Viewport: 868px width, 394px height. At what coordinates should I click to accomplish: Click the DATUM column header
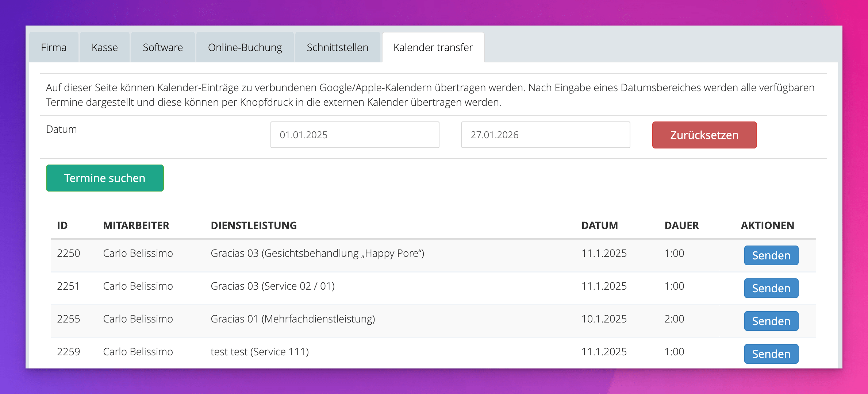(599, 225)
